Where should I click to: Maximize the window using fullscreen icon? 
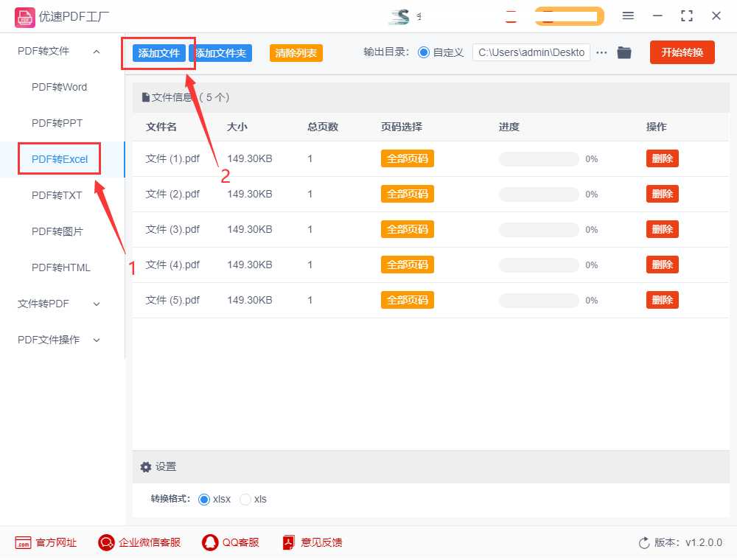click(x=687, y=16)
